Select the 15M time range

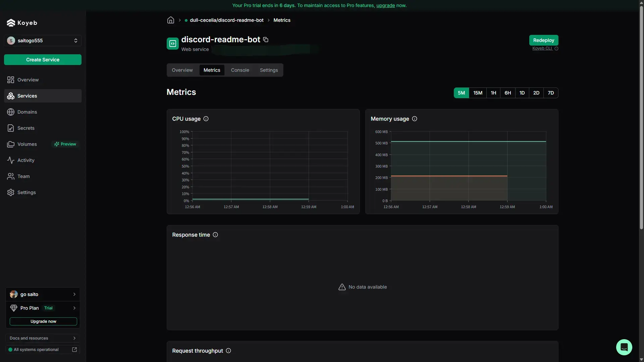click(478, 93)
